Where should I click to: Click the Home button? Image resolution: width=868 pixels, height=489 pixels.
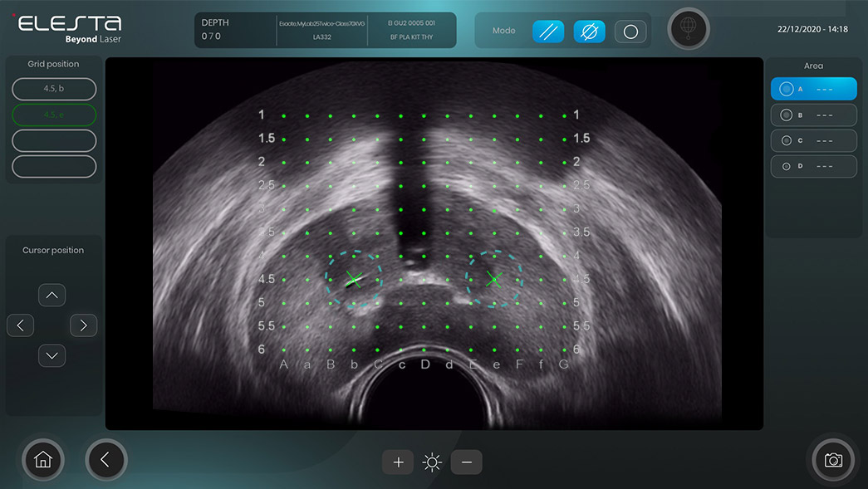[x=43, y=459]
